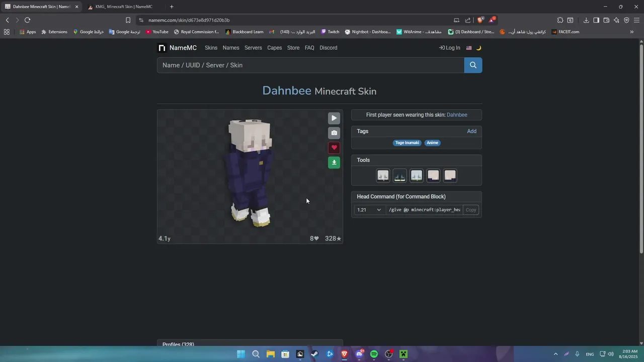Favorite the skin with the heart button
Viewport: 644px width, 362px height.
tap(334, 148)
